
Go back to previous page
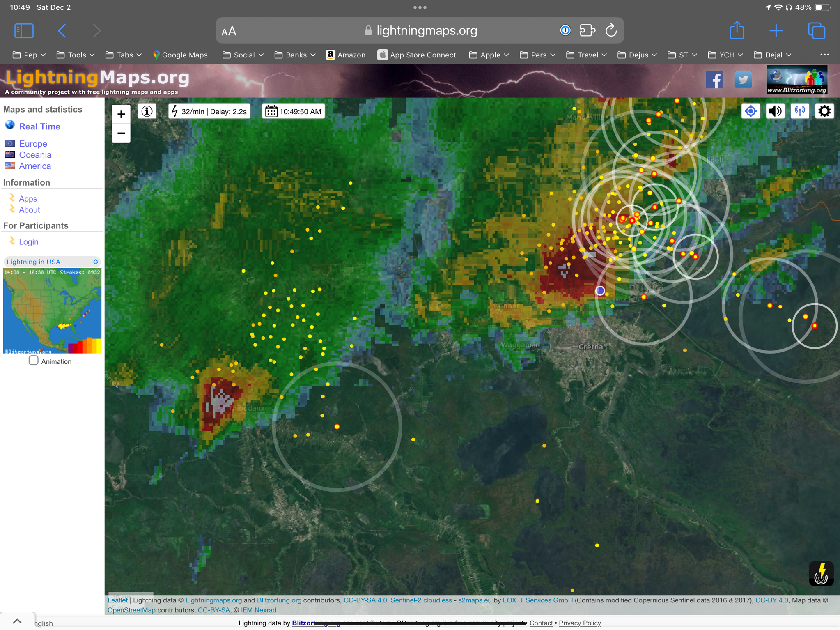click(x=62, y=31)
